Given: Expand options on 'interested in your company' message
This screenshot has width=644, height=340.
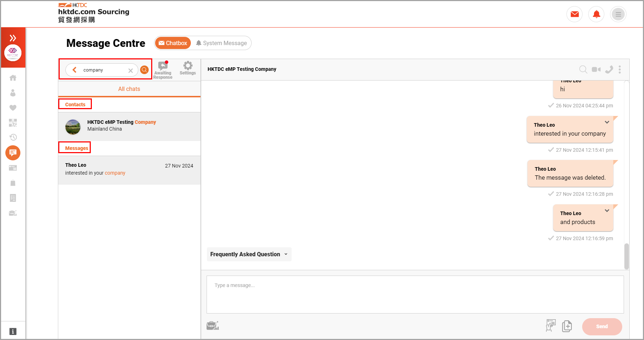Looking at the screenshot, I should point(607,122).
